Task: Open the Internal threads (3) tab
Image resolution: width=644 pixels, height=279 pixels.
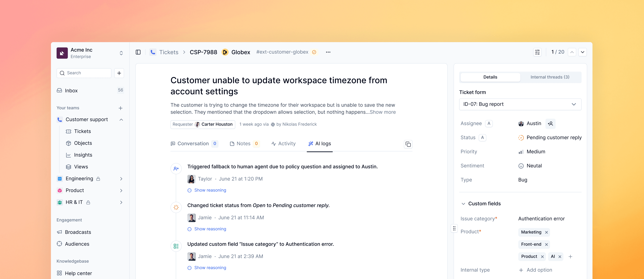Action: pos(550,77)
